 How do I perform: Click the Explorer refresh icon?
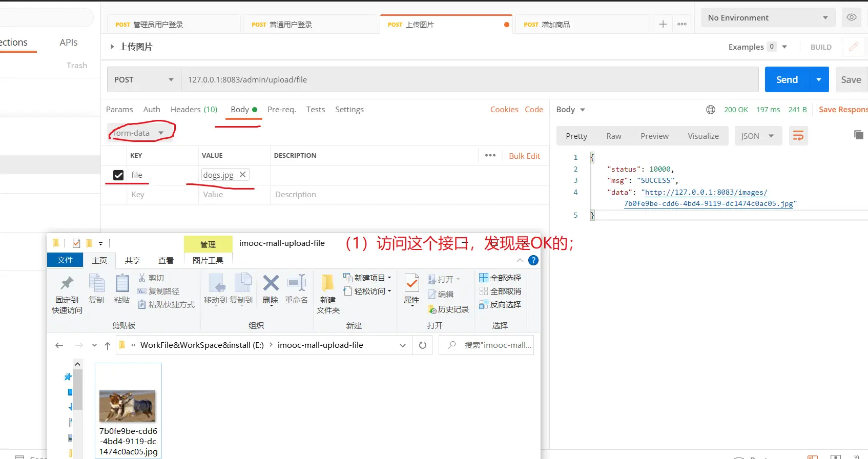pos(423,345)
